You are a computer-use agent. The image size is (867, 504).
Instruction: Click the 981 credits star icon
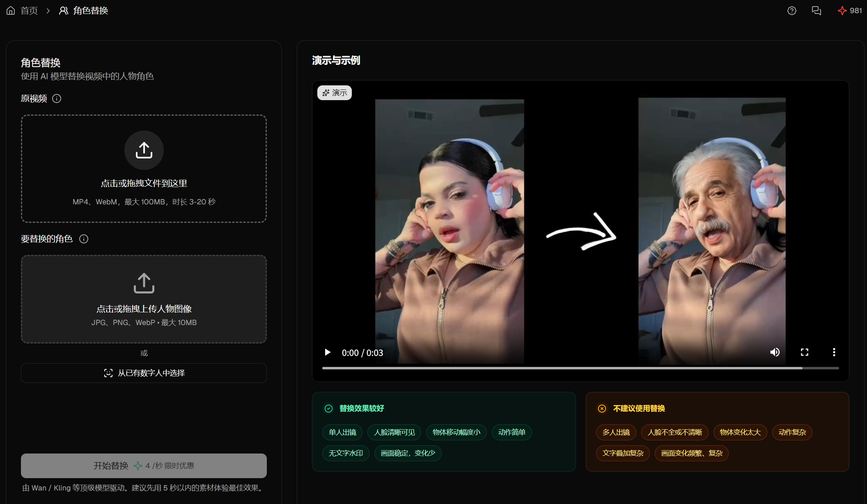click(842, 11)
